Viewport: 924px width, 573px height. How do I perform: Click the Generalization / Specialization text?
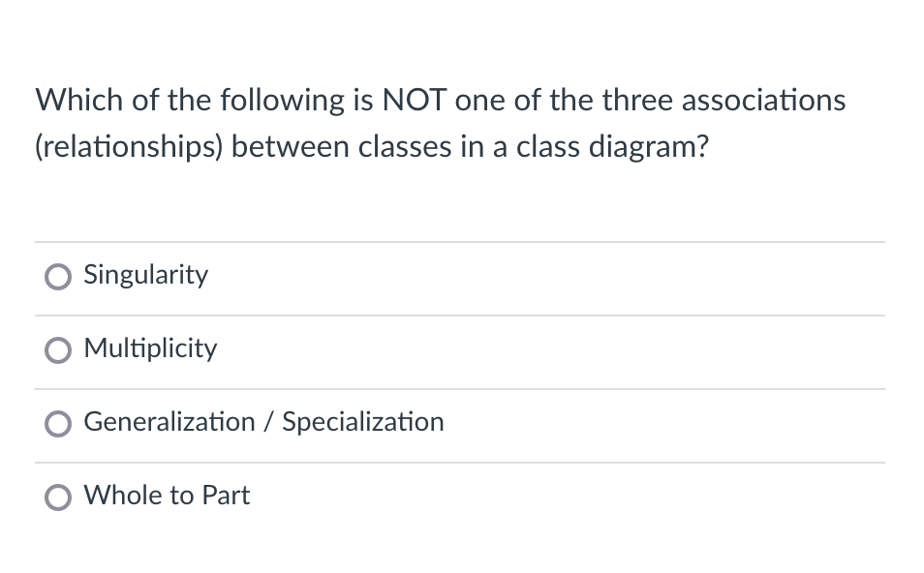263,422
